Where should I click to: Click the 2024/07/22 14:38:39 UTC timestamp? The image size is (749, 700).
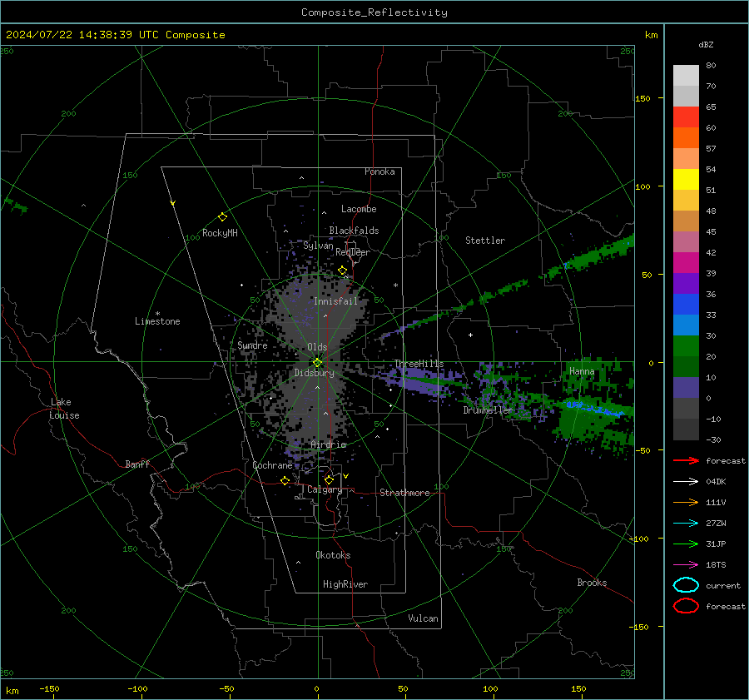pos(115,35)
